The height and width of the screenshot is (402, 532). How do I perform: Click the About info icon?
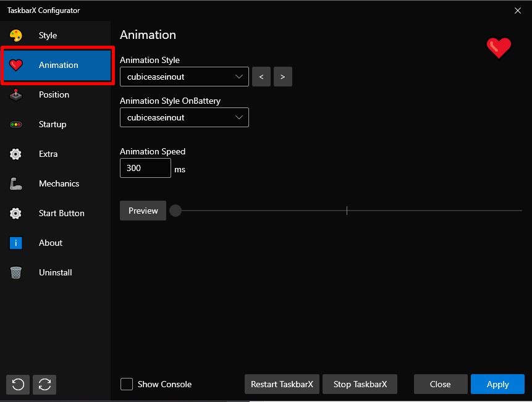tap(15, 243)
